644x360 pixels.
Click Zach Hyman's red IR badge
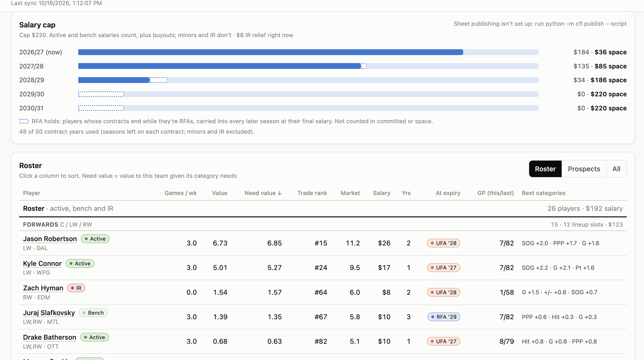(76, 288)
